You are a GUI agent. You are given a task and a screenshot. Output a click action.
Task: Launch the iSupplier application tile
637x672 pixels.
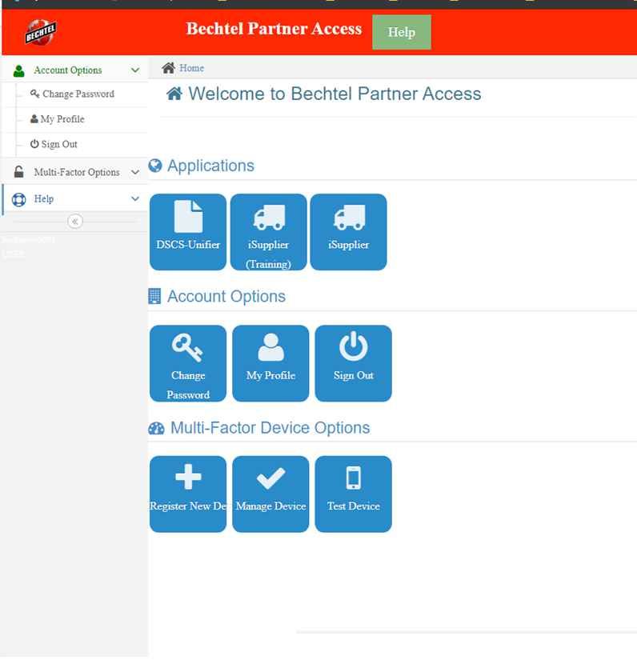348,232
